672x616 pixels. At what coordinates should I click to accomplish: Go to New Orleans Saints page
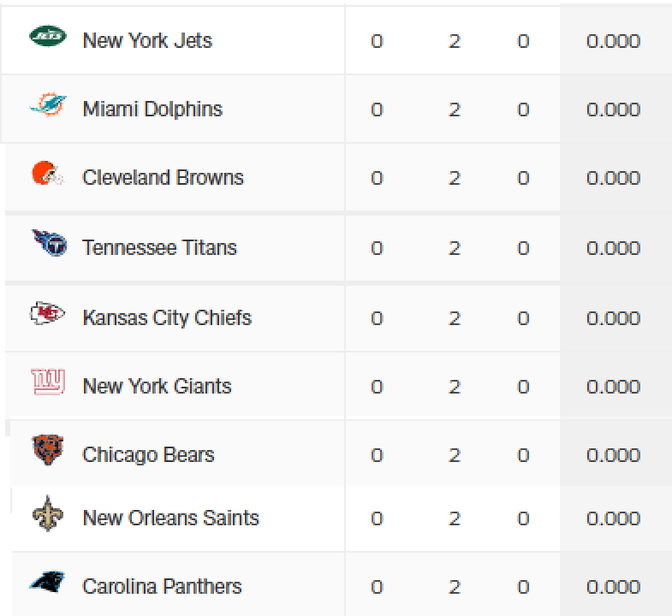pos(170,518)
